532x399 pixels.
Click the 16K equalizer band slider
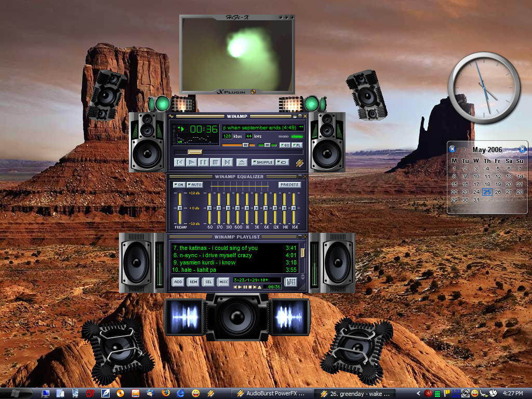tap(294, 208)
